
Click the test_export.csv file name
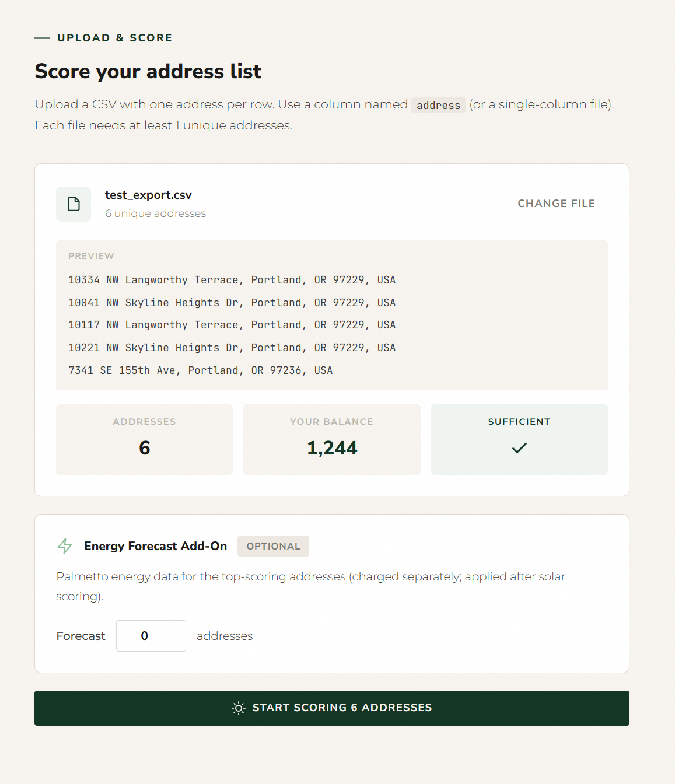click(148, 195)
